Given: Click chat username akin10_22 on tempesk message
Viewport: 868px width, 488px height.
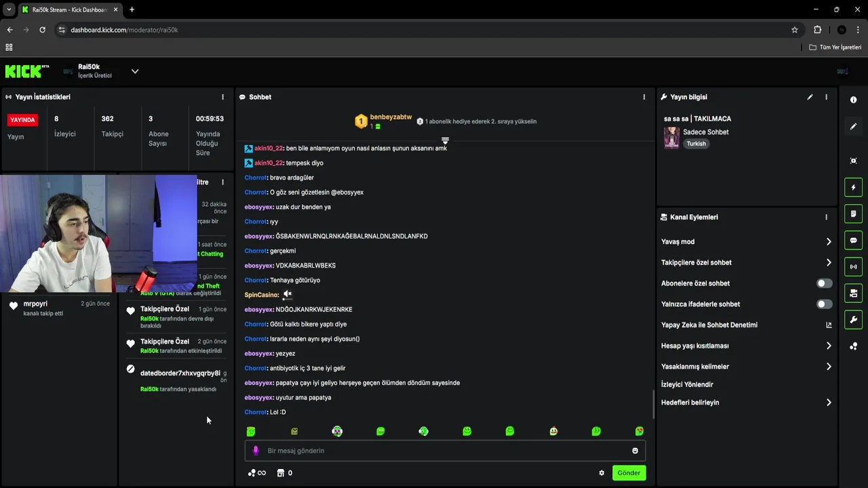Looking at the screenshot, I should 269,163.
